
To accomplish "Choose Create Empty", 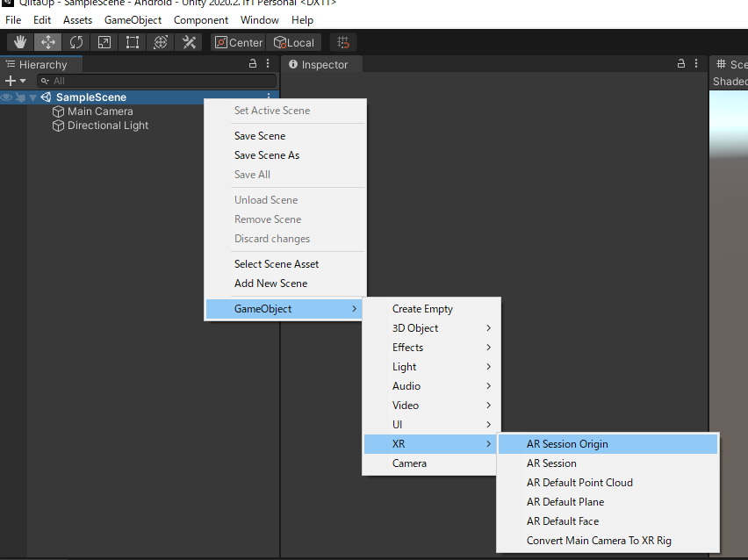I will [431, 309].
